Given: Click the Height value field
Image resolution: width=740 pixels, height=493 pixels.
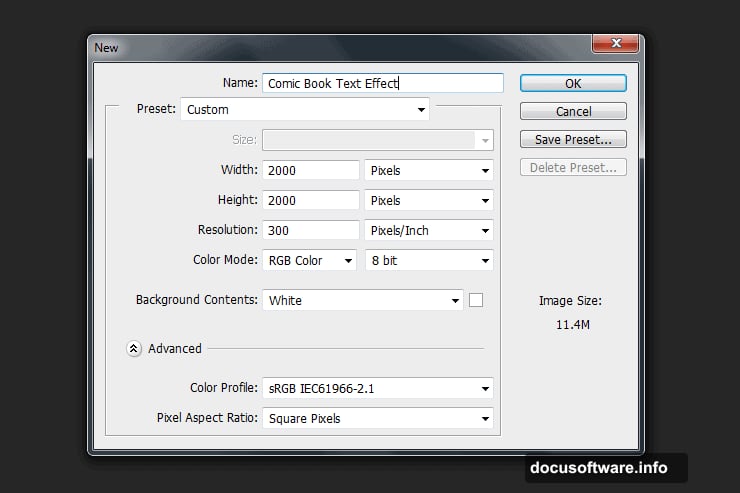Looking at the screenshot, I should [310, 201].
